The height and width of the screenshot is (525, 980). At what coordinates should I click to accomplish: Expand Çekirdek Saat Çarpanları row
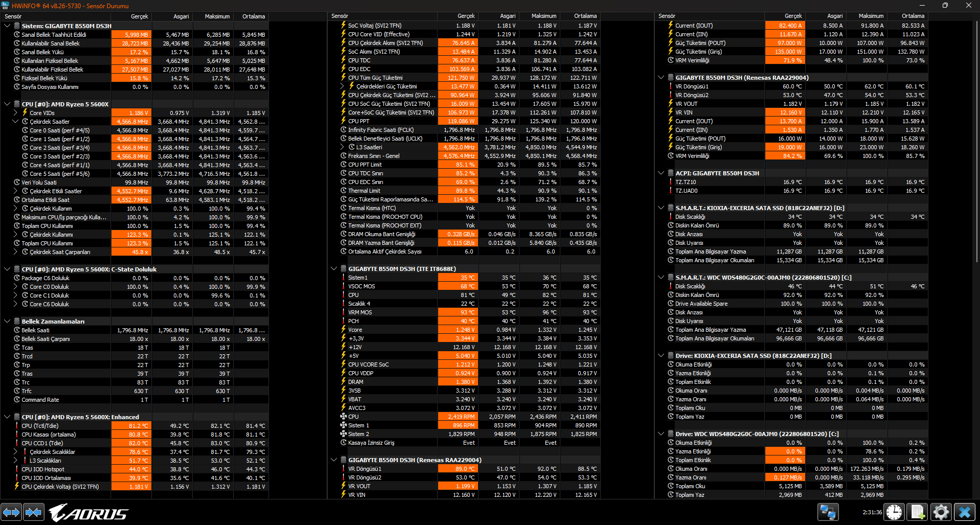point(15,252)
